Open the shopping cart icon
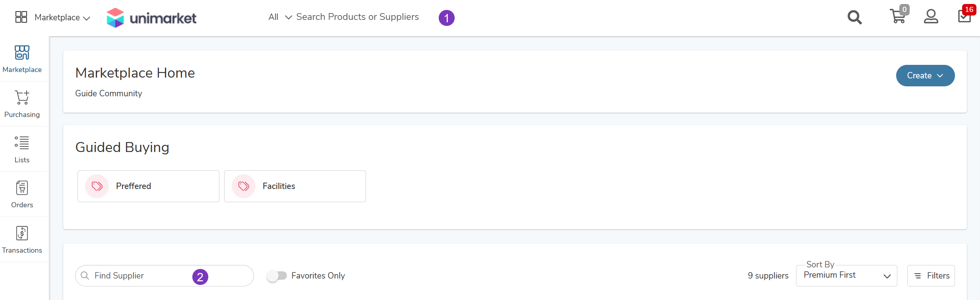 [x=898, y=17]
